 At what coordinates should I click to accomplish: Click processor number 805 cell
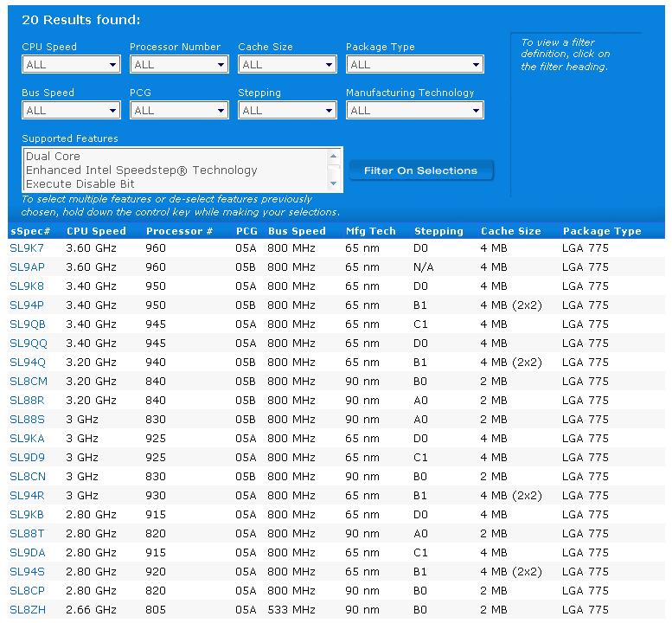point(156,610)
